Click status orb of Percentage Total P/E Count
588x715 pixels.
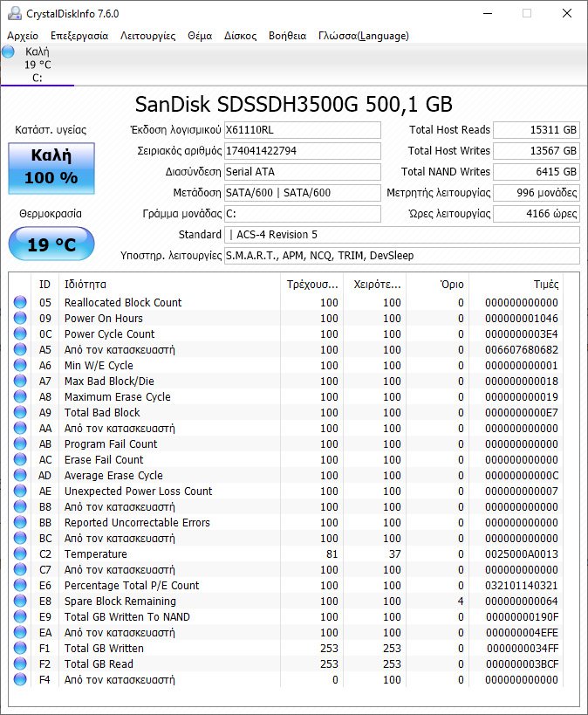tap(20, 585)
